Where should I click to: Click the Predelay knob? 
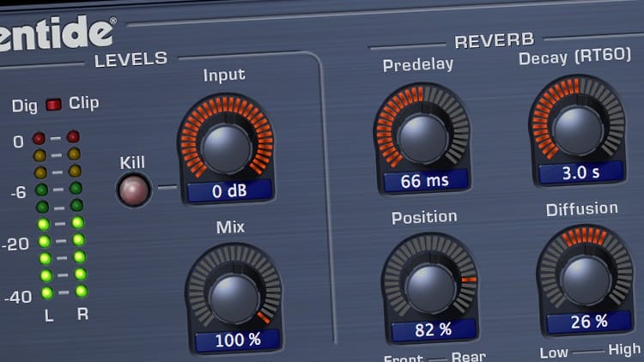pyautogui.click(x=422, y=139)
